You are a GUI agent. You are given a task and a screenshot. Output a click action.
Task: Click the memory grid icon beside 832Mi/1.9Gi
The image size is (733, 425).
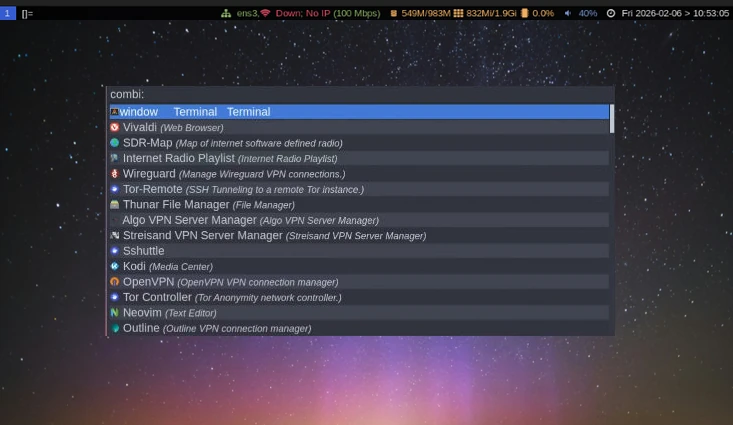458,13
